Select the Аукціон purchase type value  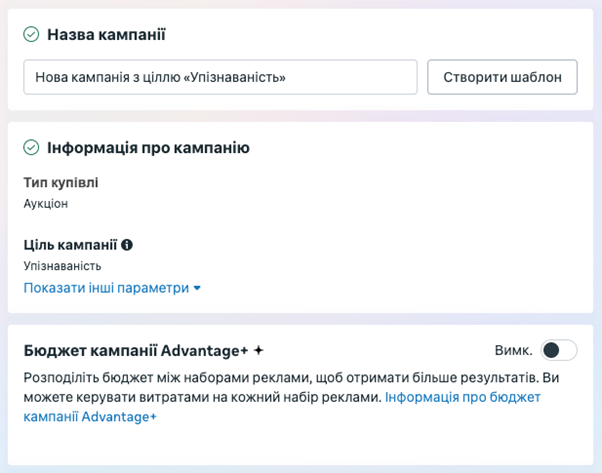[x=45, y=203]
